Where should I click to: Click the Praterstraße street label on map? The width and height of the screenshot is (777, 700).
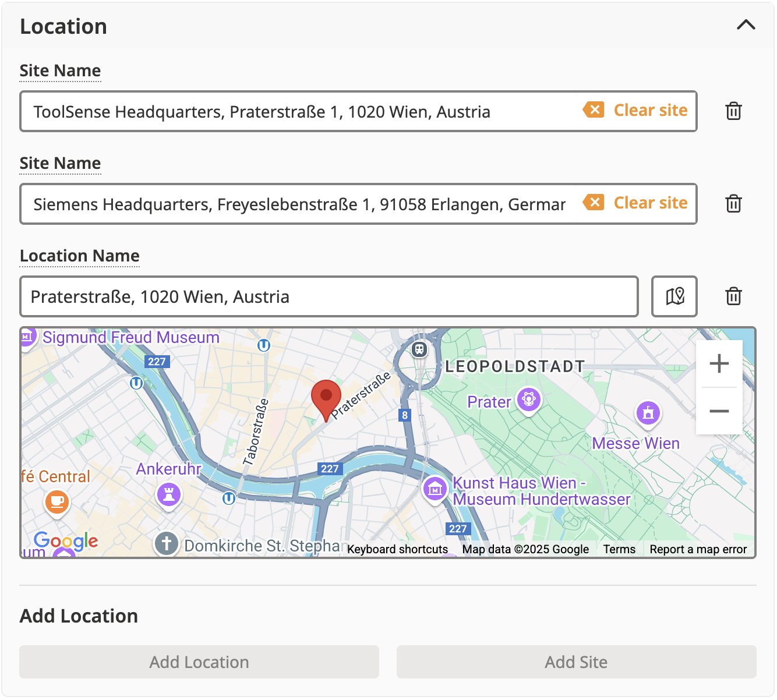tap(361, 395)
